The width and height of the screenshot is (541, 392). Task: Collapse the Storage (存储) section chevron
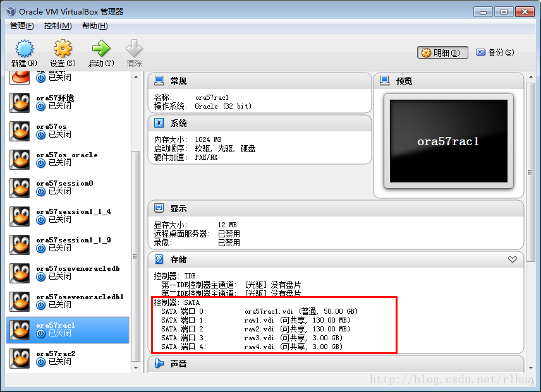[x=513, y=259]
